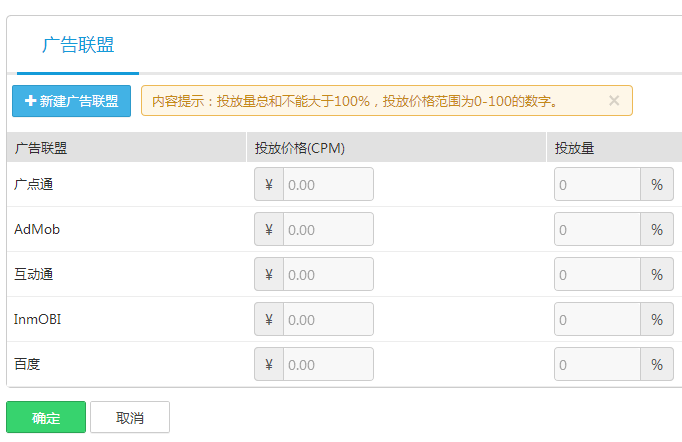Switch to the 广告联盟 tab
This screenshot has width=682, height=442.
78,45
